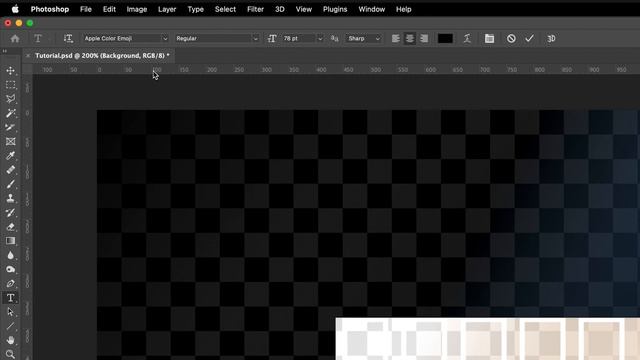This screenshot has height=360, width=640.
Task: Update 3D from text
Action: click(551, 38)
